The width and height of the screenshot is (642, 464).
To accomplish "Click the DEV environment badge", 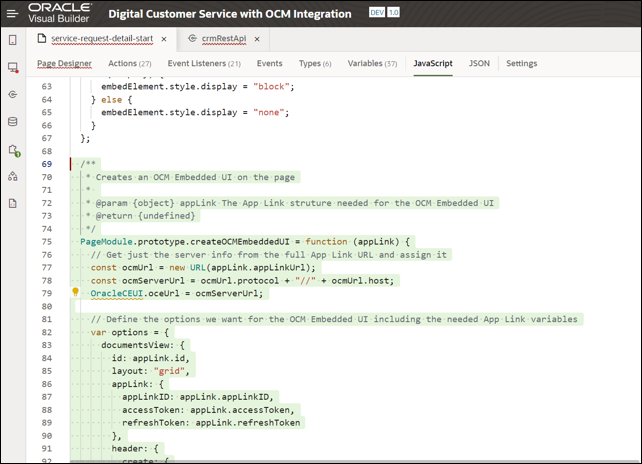I will tap(377, 14).
